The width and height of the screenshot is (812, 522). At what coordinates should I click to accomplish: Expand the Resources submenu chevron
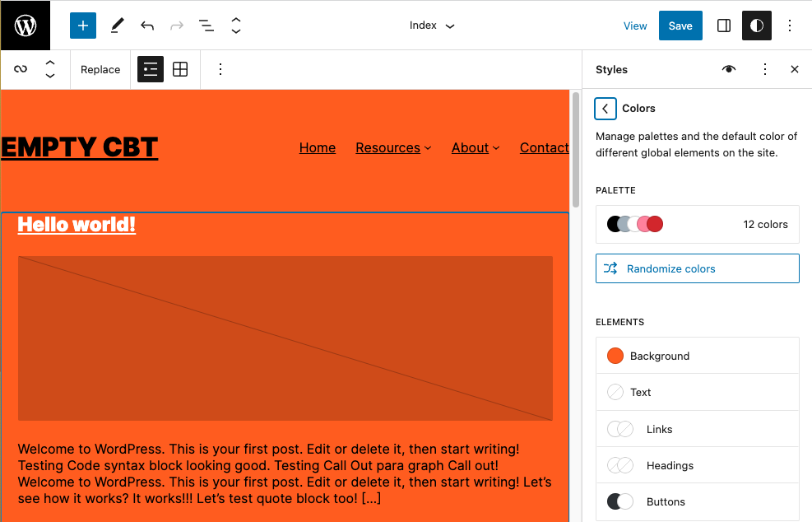point(428,148)
